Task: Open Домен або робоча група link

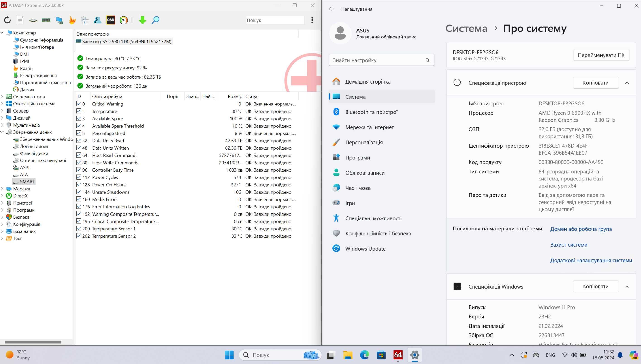Action: click(581, 229)
